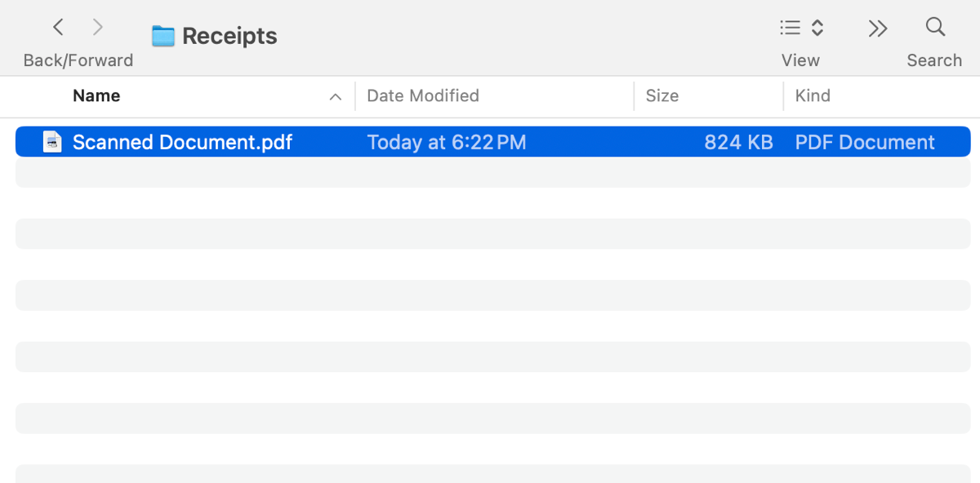
Task: Go back using the left chevron
Action: pos(58,28)
